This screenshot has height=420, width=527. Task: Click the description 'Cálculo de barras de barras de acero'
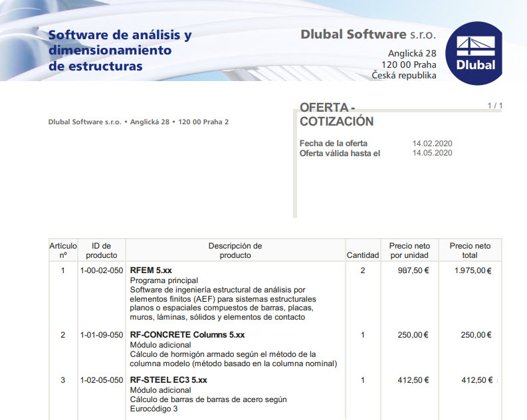[x=209, y=404]
